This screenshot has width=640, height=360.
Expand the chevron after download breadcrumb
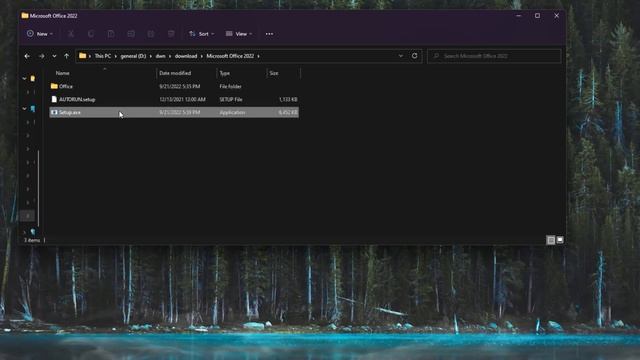click(202, 56)
